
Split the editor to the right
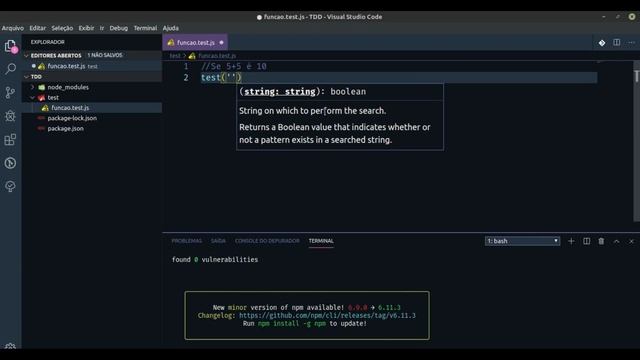(617, 42)
